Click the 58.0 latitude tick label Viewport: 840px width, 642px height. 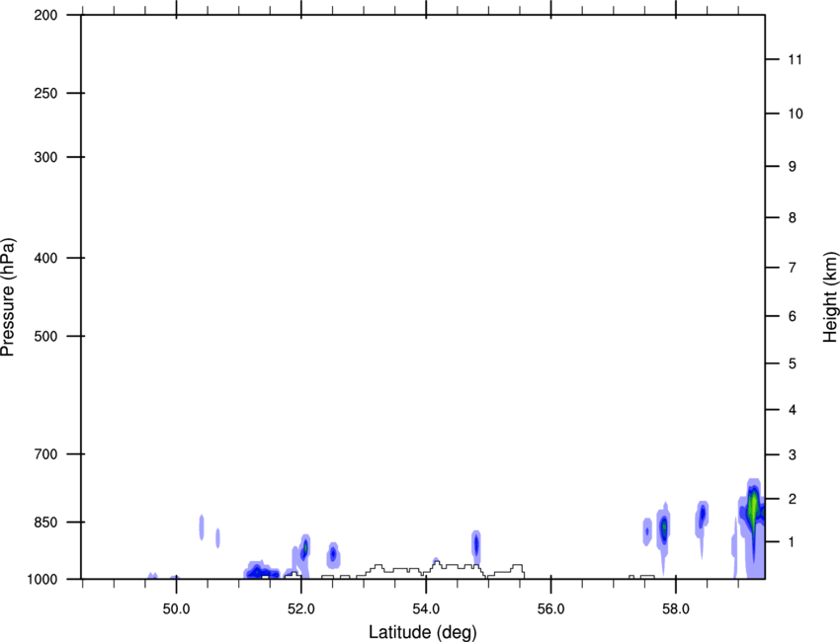[x=676, y=609]
